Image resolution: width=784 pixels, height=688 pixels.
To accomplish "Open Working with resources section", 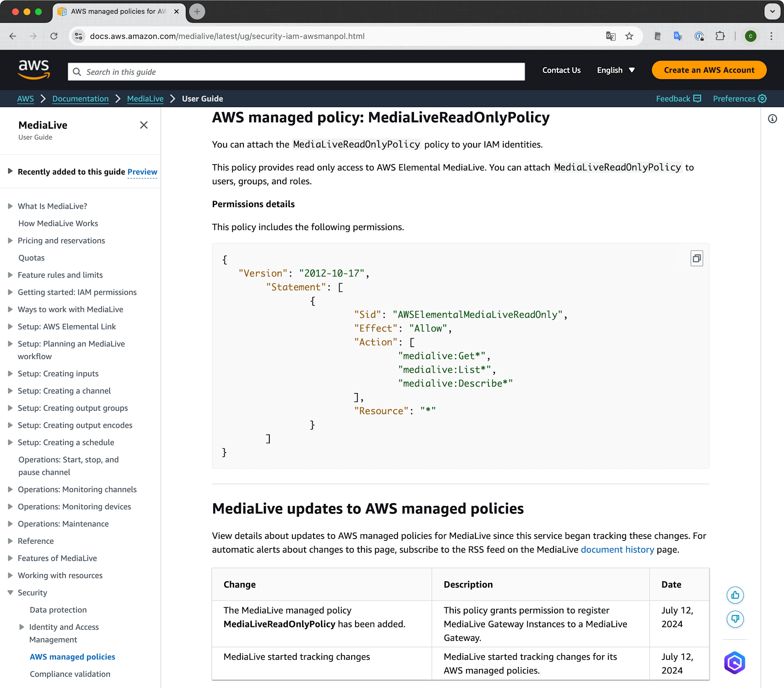I will [x=60, y=576].
